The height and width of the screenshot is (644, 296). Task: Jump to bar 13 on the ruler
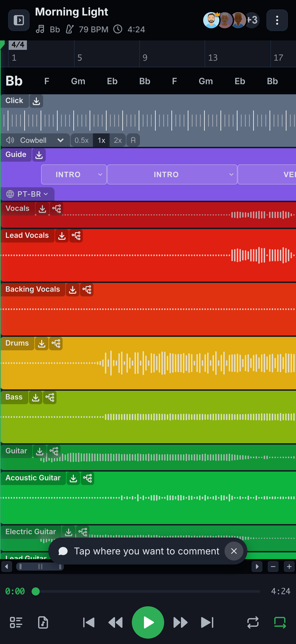[x=213, y=57]
